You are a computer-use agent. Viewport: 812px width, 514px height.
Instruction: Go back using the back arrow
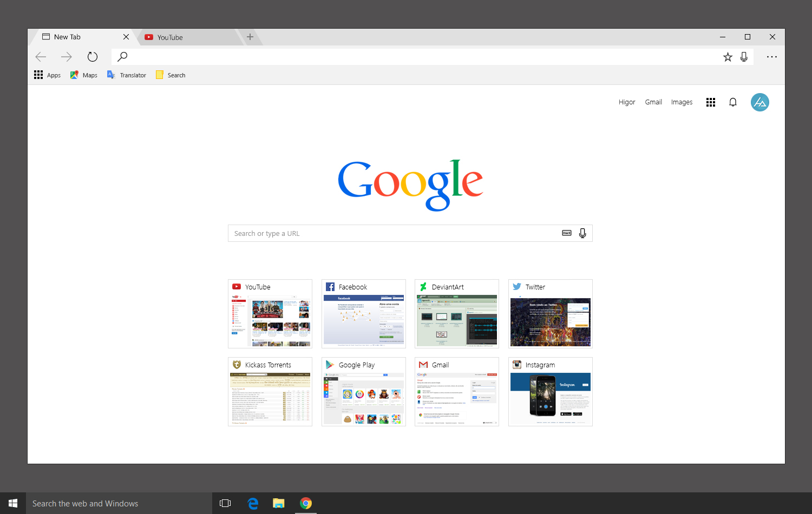click(x=41, y=57)
